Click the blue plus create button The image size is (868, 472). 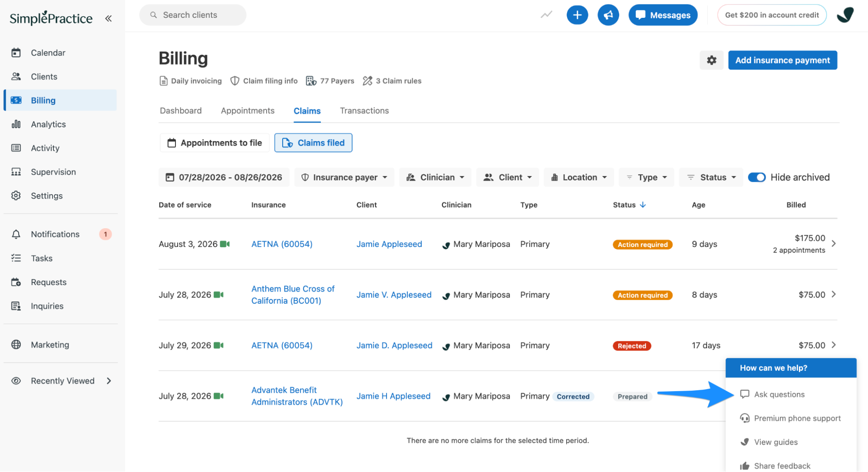(577, 15)
